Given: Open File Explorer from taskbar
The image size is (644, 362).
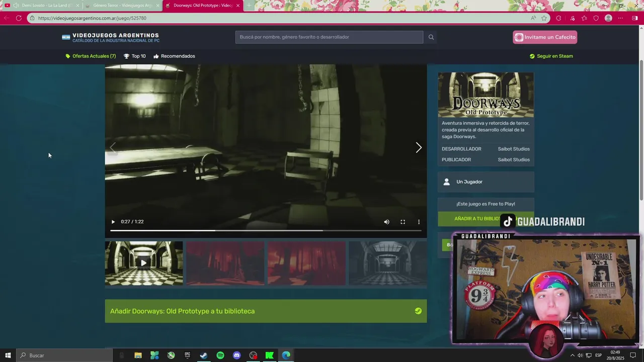Looking at the screenshot, I should pos(138,355).
